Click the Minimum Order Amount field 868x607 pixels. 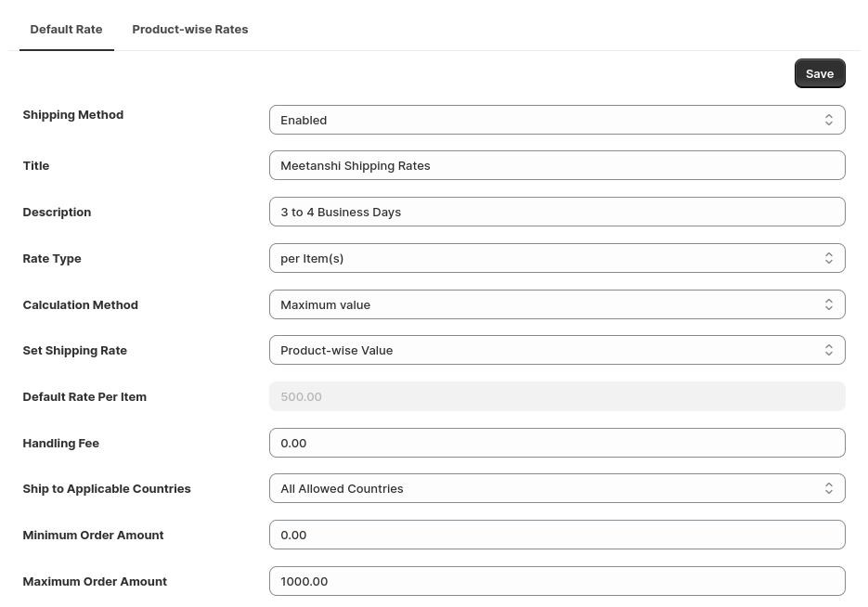click(x=557, y=535)
